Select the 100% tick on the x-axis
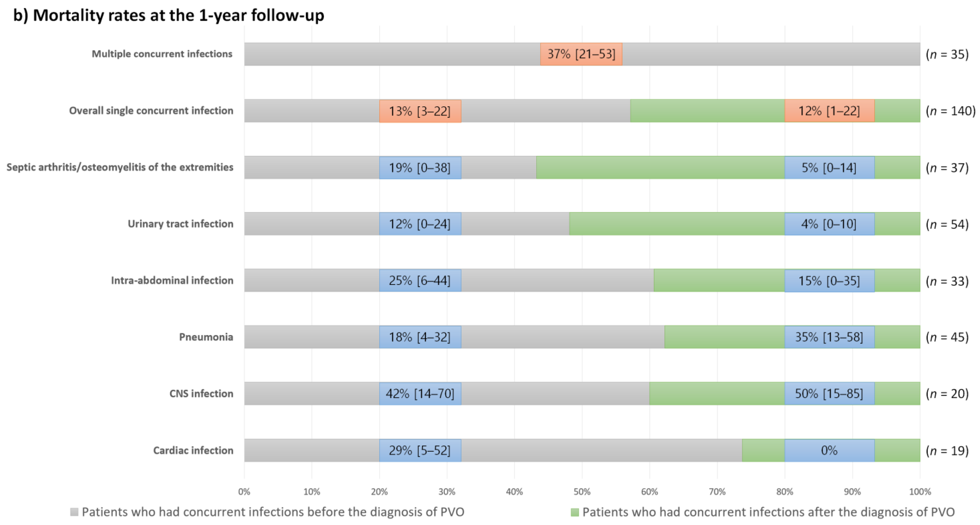This screenshot has height=525, width=980. 919,492
